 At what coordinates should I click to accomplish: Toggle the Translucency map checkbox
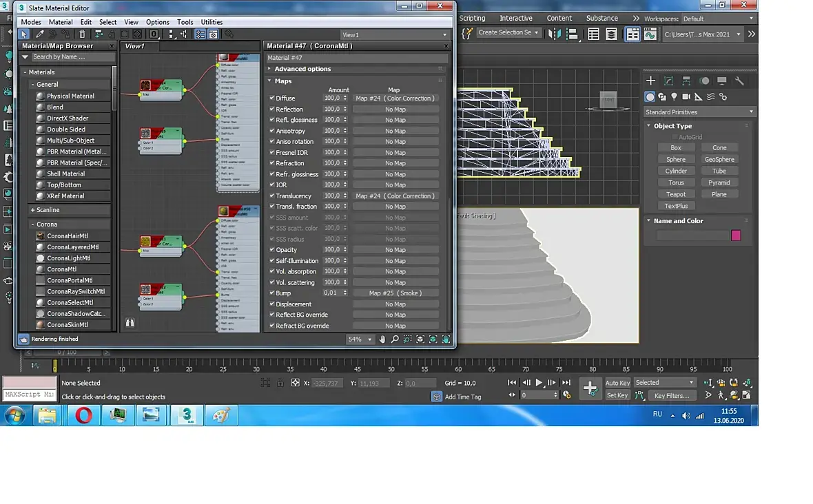click(x=271, y=196)
